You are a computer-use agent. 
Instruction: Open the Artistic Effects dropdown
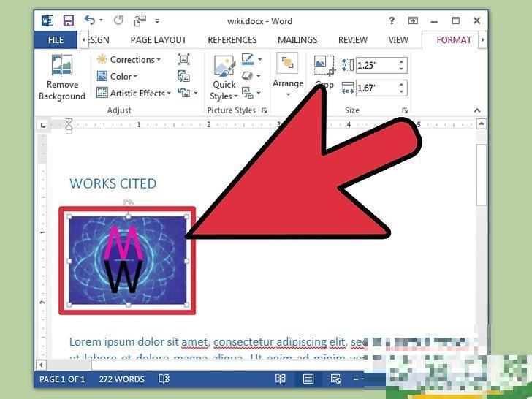pos(137,93)
